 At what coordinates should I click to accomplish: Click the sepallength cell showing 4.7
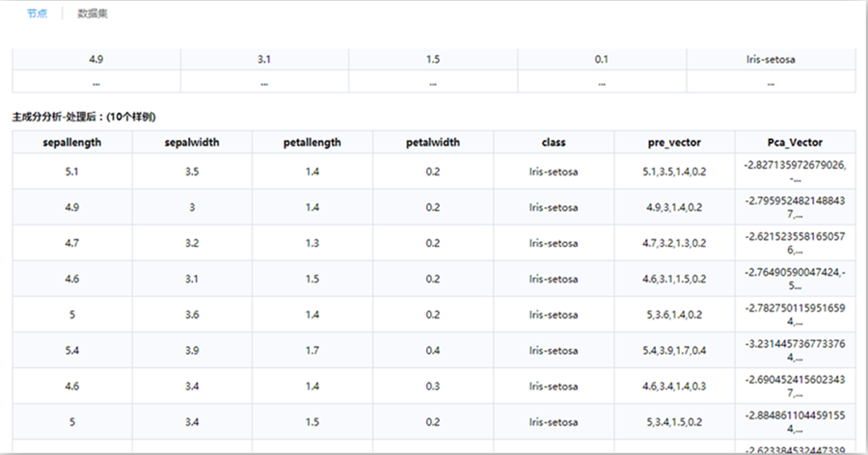[x=72, y=243]
